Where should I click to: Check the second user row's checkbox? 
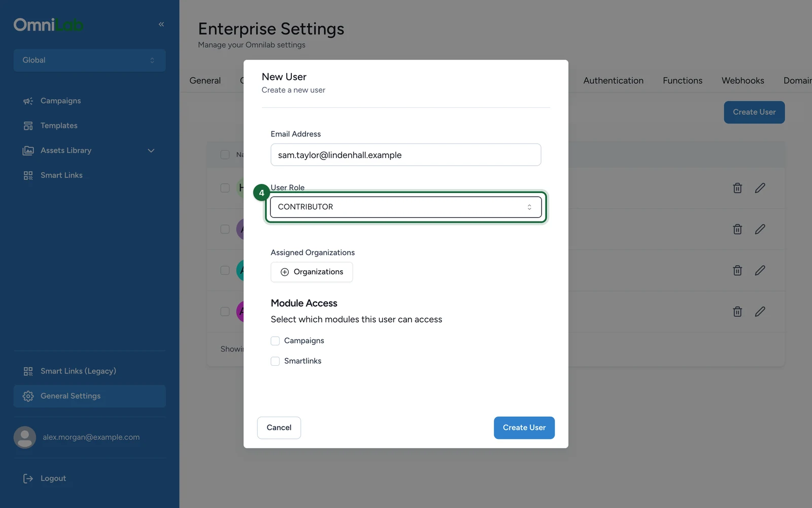coord(225,229)
